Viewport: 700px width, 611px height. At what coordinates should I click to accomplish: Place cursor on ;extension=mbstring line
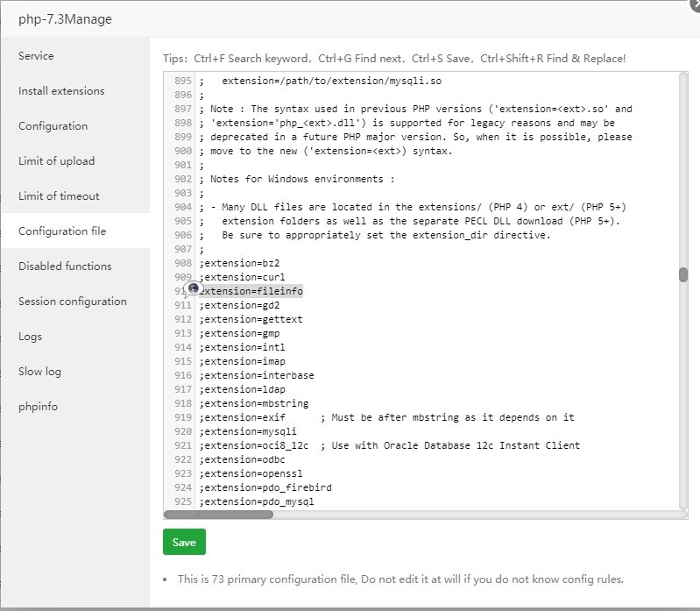click(x=255, y=403)
